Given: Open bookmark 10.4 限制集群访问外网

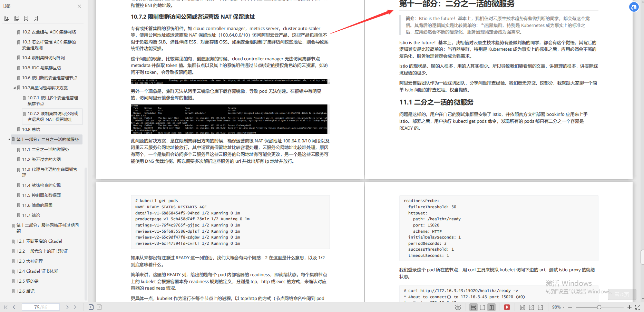Looking at the screenshot, I should (43, 58).
